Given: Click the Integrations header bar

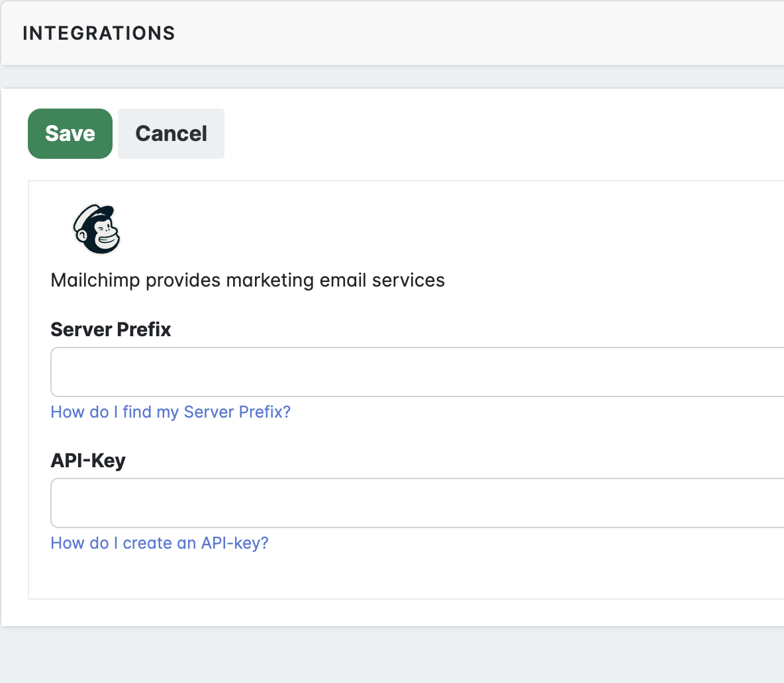Looking at the screenshot, I should [x=397, y=33].
